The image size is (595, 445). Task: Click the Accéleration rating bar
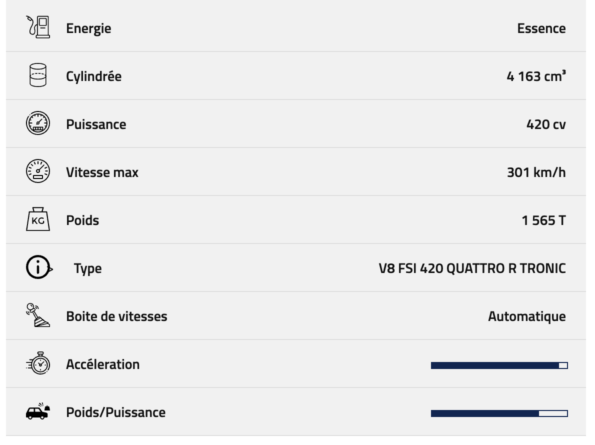pos(499,365)
